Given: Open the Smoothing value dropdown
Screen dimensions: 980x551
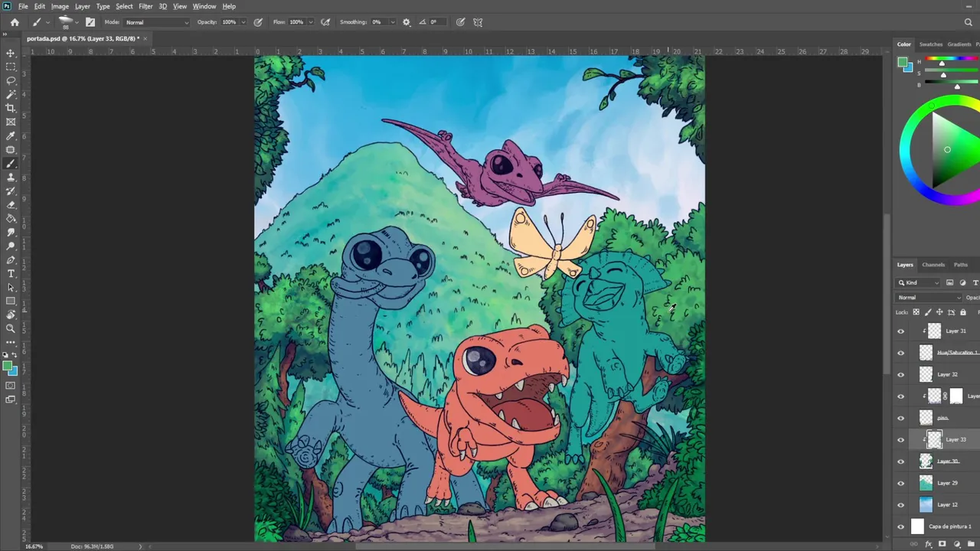Looking at the screenshot, I should click(393, 22).
